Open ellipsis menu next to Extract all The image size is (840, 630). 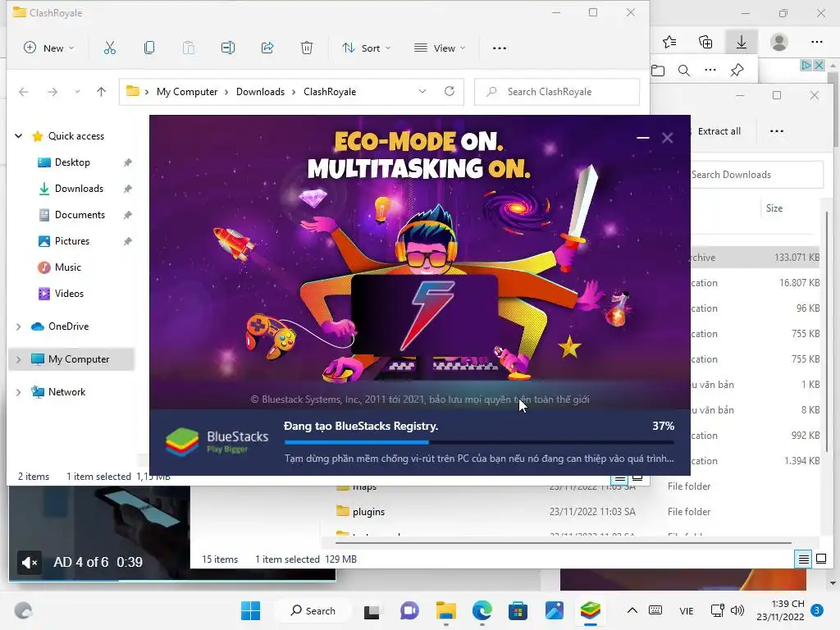(777, 131)
